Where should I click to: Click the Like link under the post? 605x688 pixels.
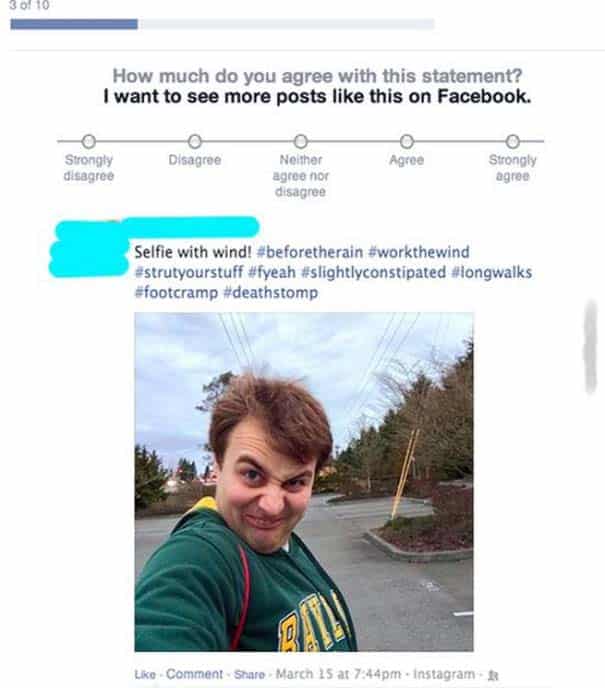click(x=145, y=674)
